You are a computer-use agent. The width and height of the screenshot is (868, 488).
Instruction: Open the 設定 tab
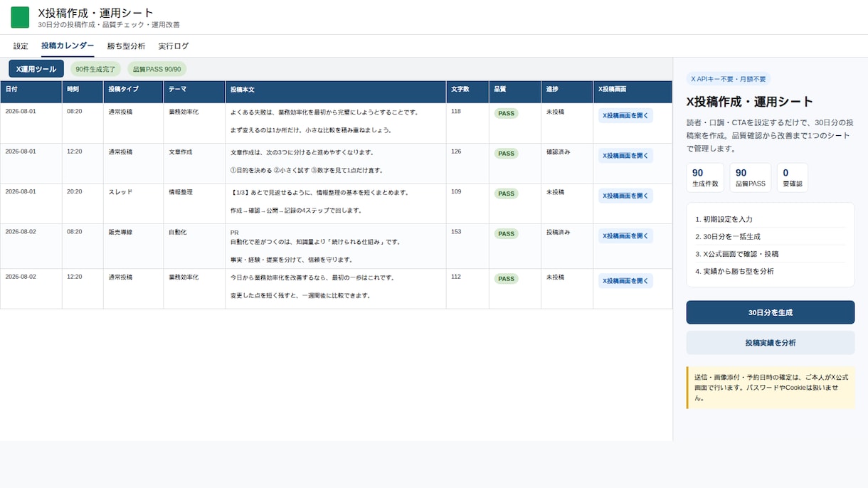(21, 46)
